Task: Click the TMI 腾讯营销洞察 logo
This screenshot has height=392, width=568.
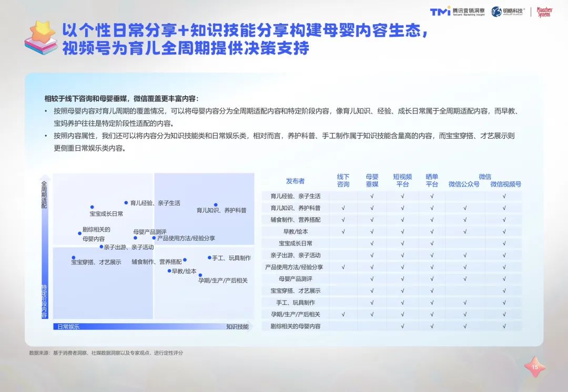Action: [x=457, y=12]
